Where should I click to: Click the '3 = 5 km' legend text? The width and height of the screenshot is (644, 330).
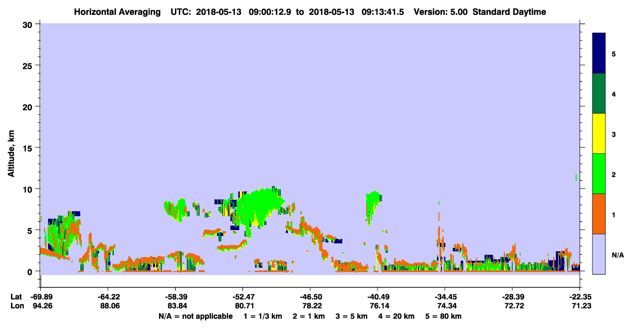tap(352, 316)
